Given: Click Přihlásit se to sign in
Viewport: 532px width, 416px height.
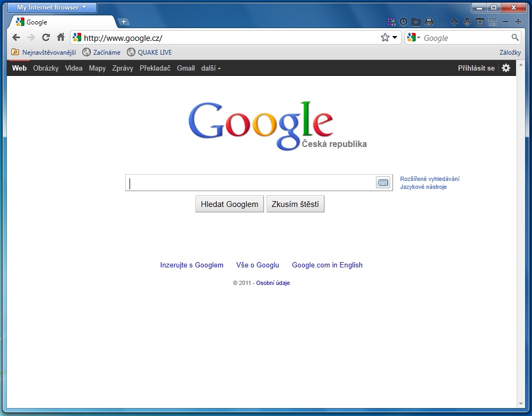Looking at the screenshot, I should pyautogui.click(x=476, y=68).
